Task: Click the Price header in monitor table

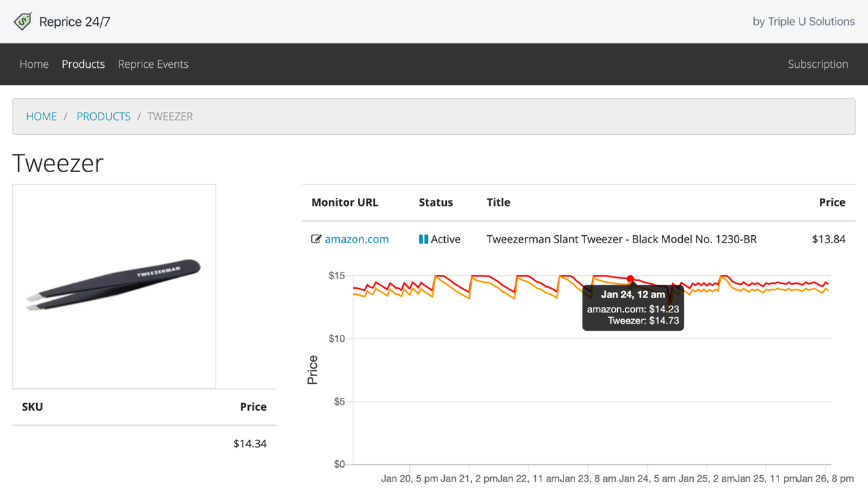Action: (832, 202)
